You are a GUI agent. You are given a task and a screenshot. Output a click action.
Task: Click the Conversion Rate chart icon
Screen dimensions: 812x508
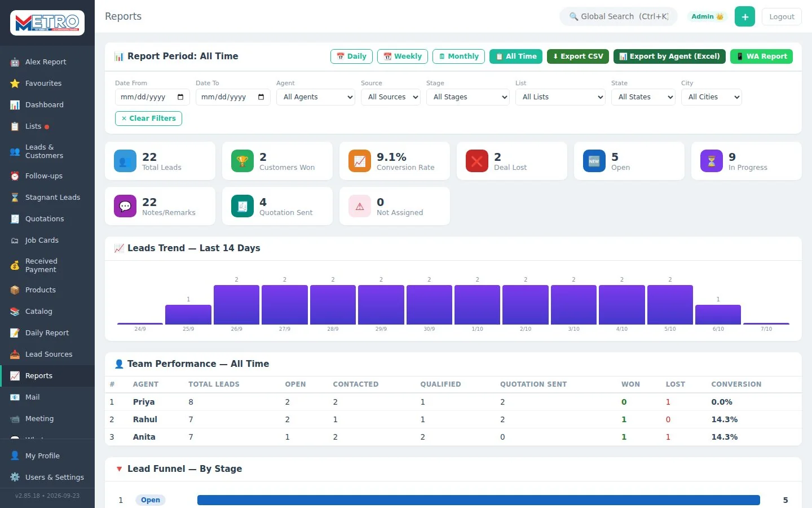pos(360,161)
